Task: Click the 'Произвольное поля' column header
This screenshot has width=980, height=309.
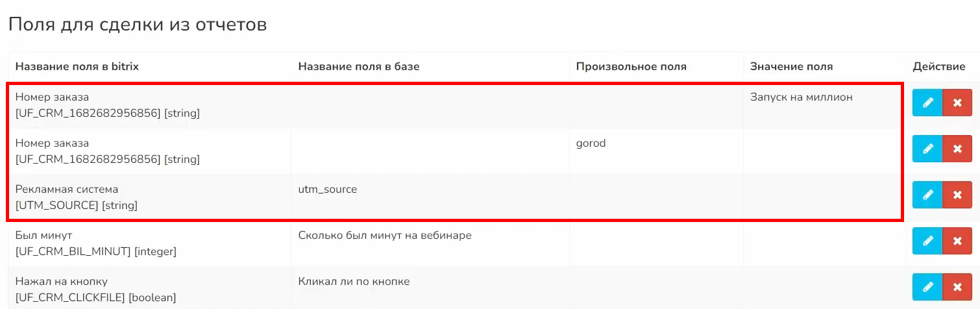Action: pyautogui.click(x=631, y=67)
